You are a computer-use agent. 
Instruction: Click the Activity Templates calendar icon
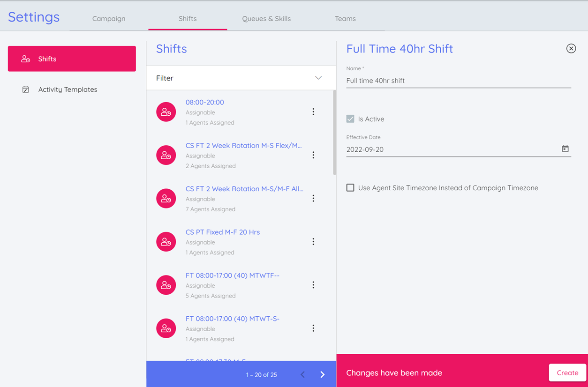(x=26, y=89)
